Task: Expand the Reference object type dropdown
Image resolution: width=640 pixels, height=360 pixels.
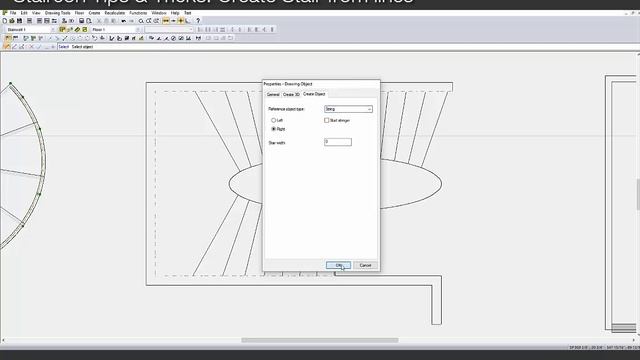Action: pyautogui.click(x=369, y=109)
